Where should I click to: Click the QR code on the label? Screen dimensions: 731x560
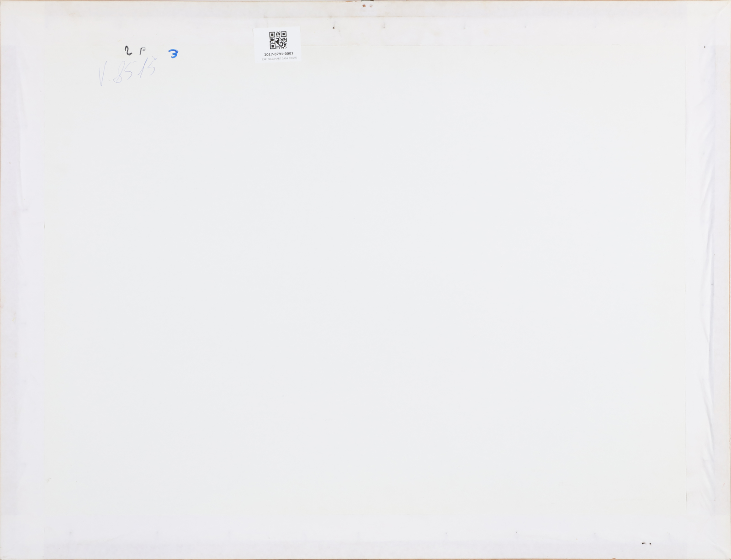click(278, 40)
